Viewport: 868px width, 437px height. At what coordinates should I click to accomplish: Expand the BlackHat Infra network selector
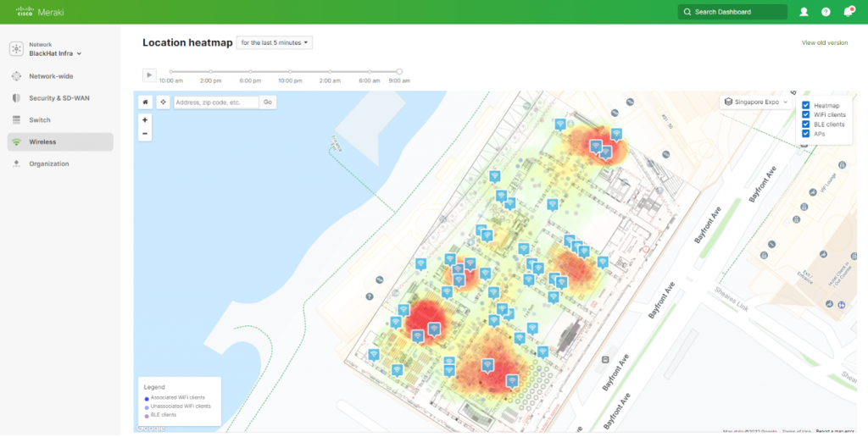(56, 53)
